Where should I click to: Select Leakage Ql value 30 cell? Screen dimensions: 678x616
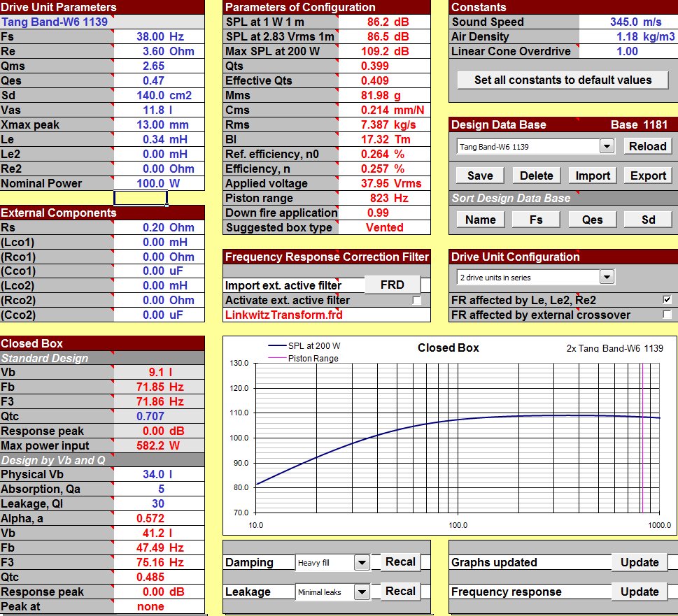tap(159, 503)
